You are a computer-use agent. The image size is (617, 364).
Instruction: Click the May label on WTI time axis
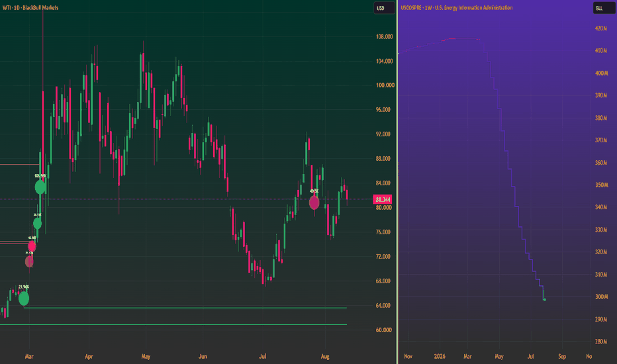[146, 356]
